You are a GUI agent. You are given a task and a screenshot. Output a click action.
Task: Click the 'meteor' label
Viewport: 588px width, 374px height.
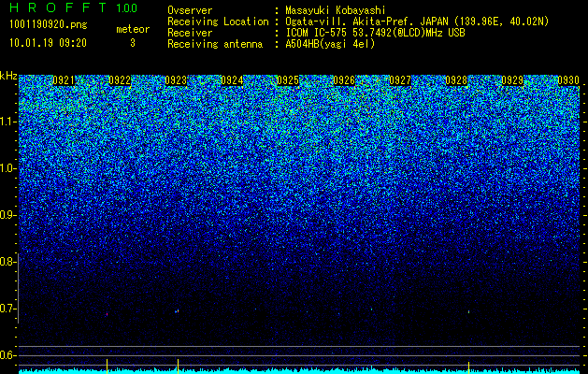coord(133,29)
